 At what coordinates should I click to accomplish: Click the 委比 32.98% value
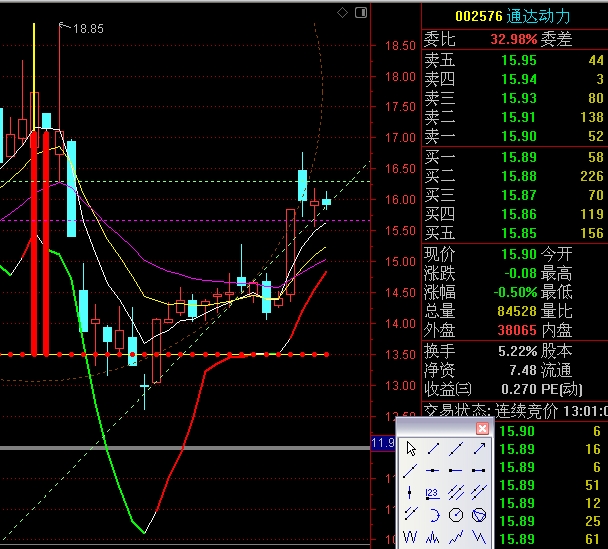(514, 39)
